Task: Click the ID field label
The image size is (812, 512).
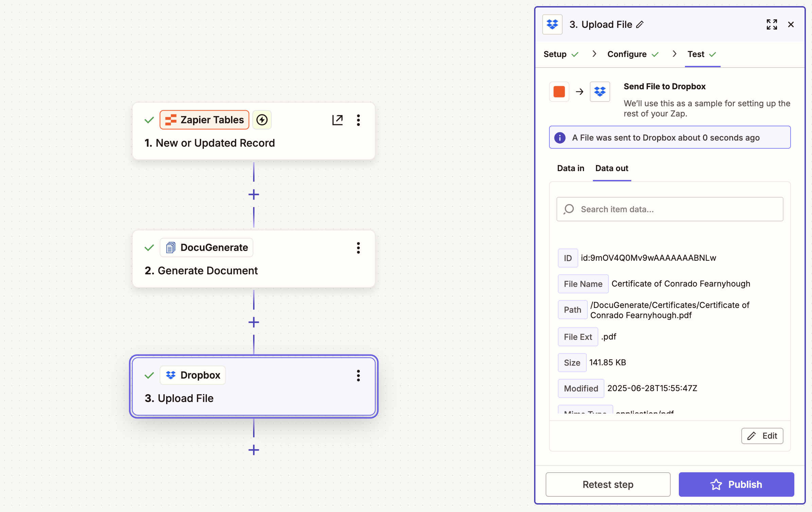Action: pos(568,258)
